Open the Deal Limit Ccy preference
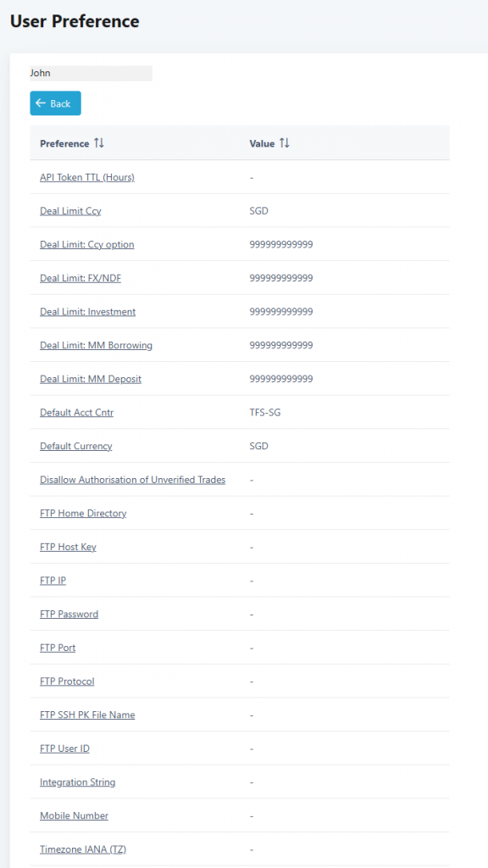 click(x=70, y=210)
